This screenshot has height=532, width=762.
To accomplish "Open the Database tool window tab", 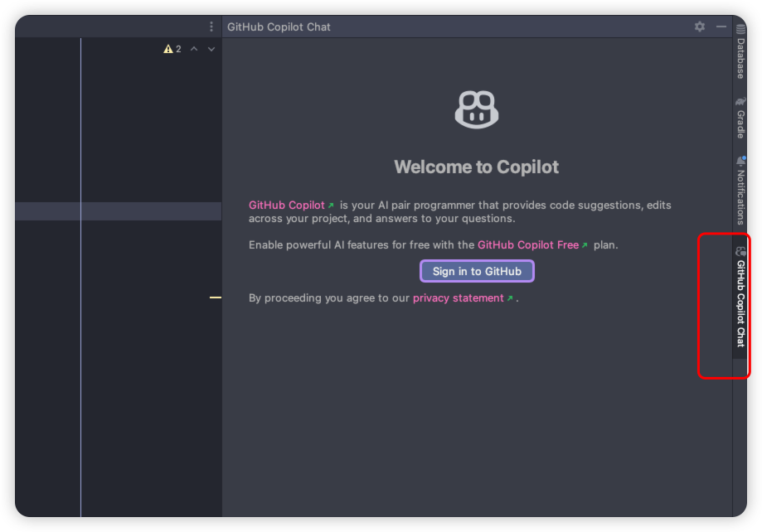I will coord(740,52).
